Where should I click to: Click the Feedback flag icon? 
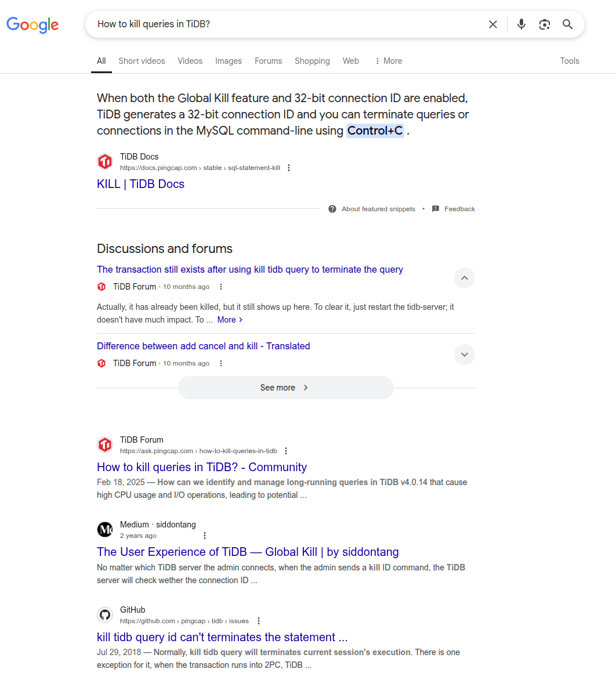[436, 209]
